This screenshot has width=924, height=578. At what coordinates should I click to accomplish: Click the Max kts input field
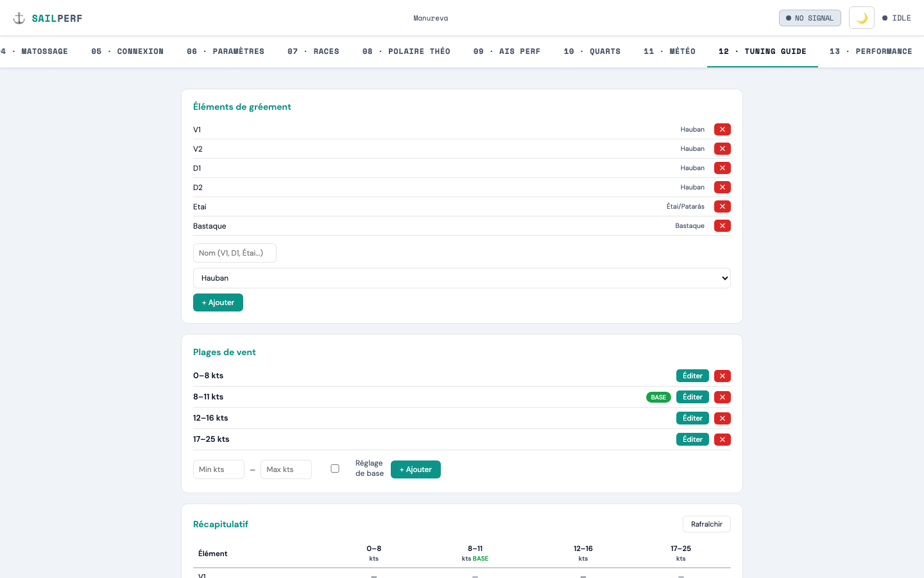pos(286,469)
